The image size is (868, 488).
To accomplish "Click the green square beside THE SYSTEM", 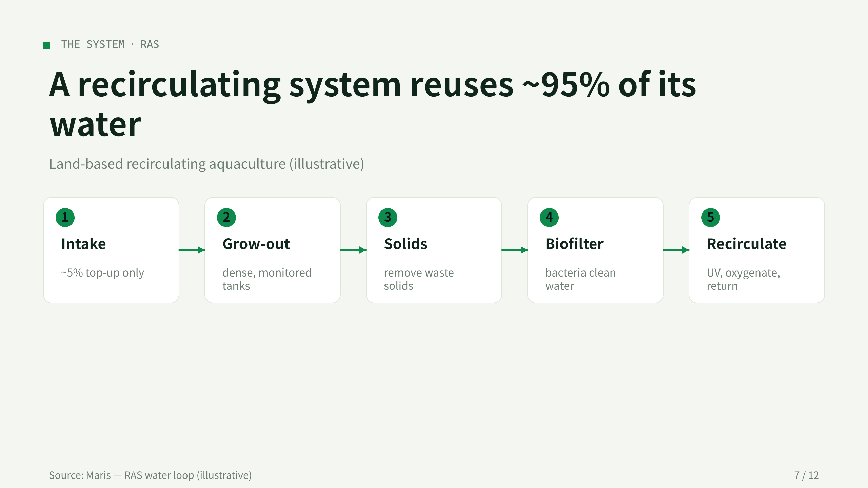I will 47,45.
